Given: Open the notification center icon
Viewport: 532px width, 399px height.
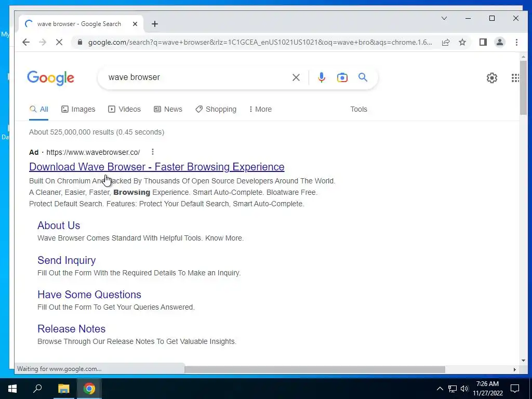Looking at the screenshot, I should [515, 389].
